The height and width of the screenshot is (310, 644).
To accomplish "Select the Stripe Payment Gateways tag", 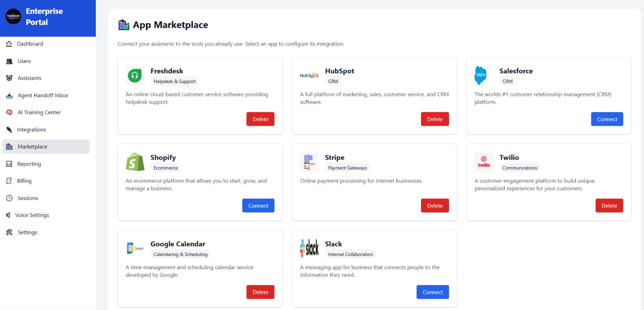I will click(347, 168).
